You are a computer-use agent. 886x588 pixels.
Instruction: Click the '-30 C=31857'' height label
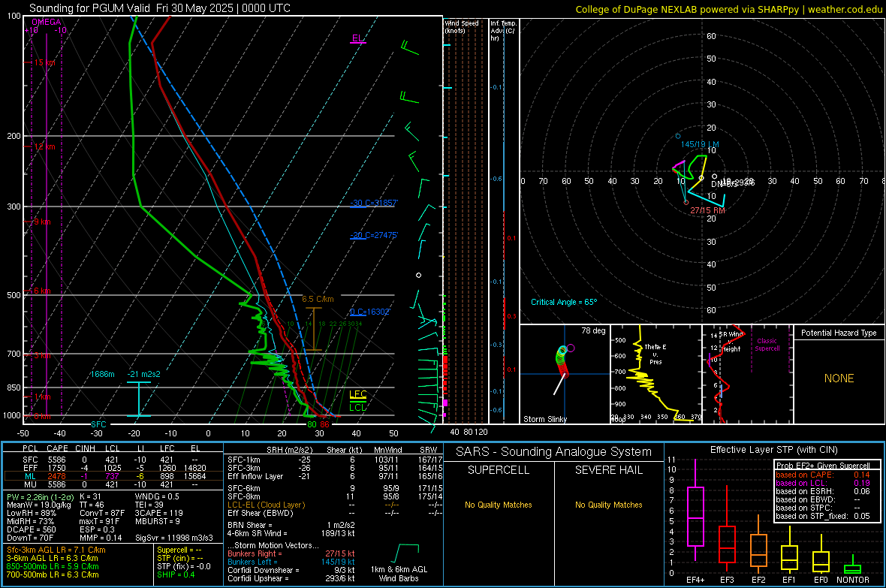(x=374, y=203)
